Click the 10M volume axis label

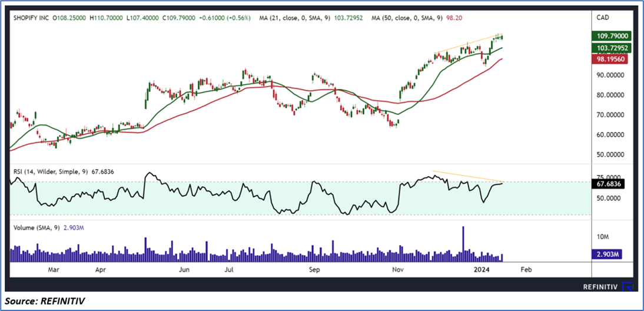pos(603,237)
